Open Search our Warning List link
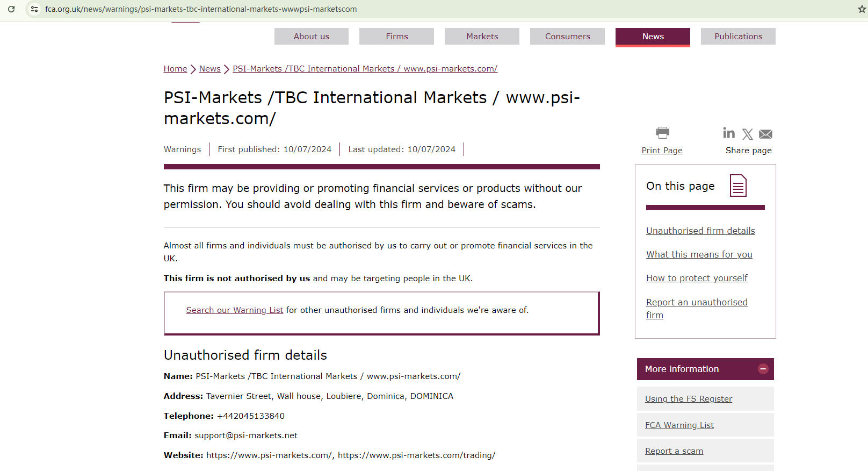Screen dimensions: 868x471 pyautogui.click(x=235, y=310)
